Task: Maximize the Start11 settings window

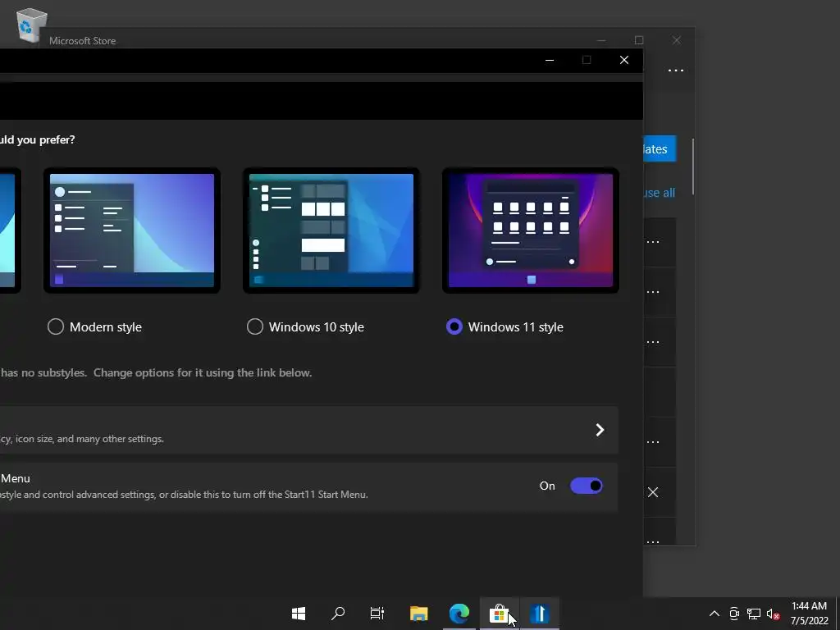Action: [587, 60]
